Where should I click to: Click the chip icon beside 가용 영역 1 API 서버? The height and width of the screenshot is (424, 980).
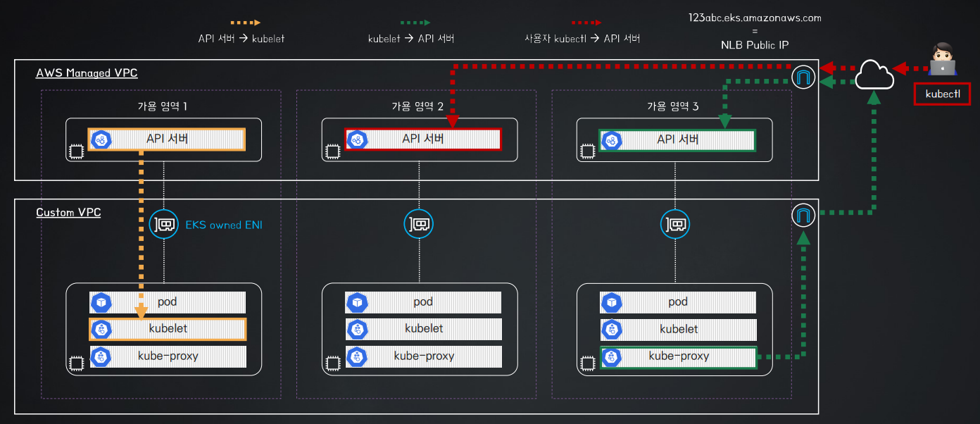[x=76, y=151]
